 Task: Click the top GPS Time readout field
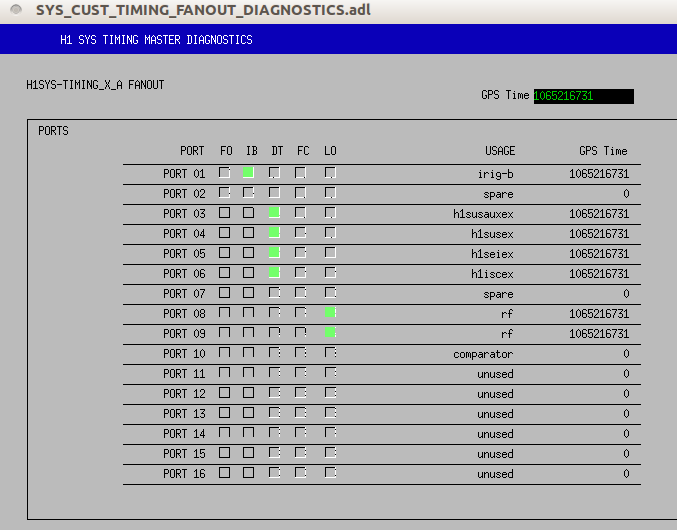[x=583, y=96]
